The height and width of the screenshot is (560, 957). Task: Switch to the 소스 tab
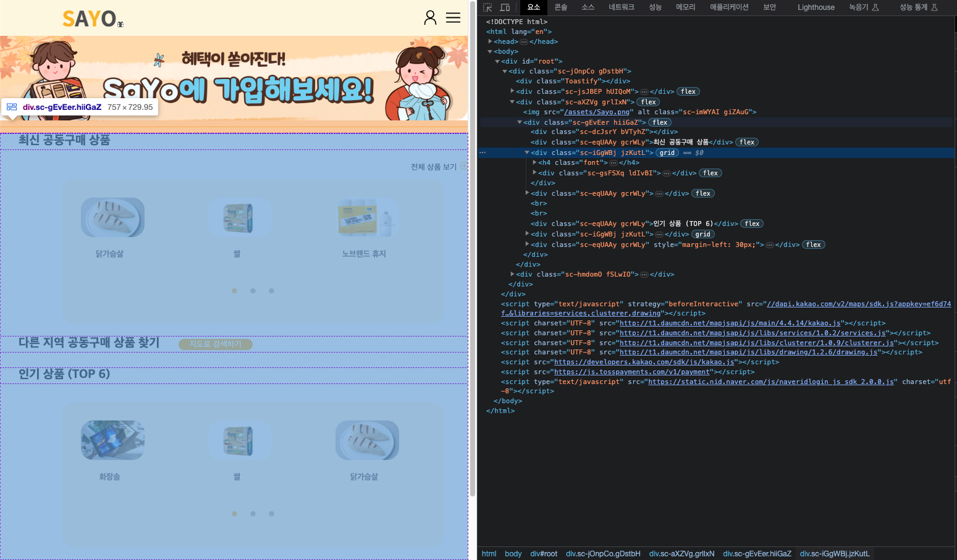tap(588, 7)
